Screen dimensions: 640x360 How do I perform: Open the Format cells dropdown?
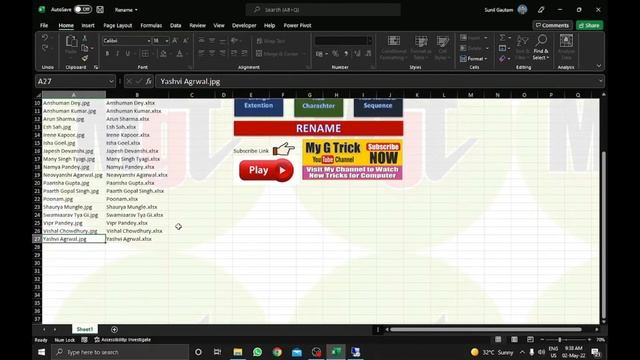pos(474,59)
